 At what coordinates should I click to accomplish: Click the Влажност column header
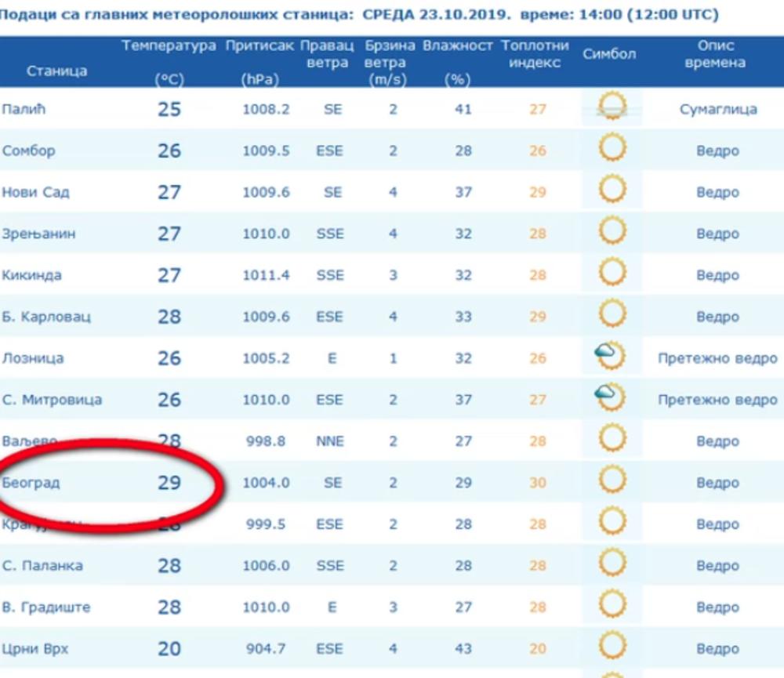pyautogui.click(x=458, y=46)
